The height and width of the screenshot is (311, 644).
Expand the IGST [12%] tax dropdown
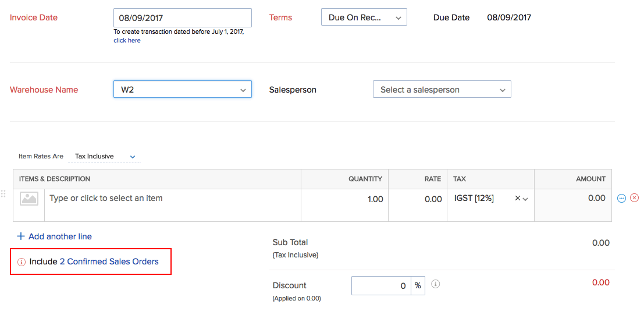pos(525,199)
